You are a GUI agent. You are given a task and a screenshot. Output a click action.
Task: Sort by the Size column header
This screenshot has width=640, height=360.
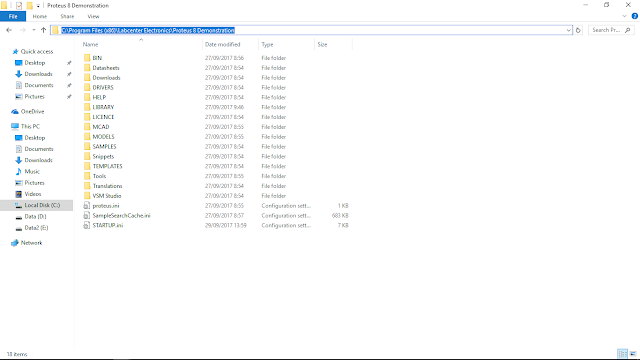tap(333, 44)
